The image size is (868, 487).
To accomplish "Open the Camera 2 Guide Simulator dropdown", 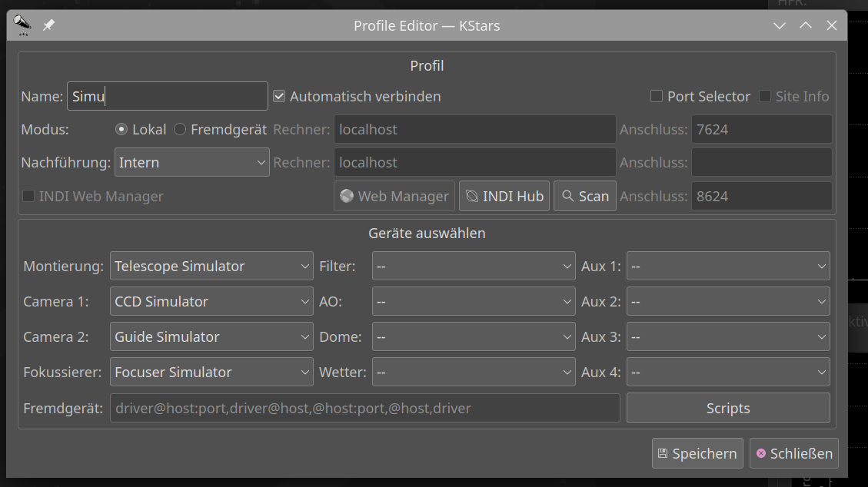I will pyautogui.click(x=211, y=336).
